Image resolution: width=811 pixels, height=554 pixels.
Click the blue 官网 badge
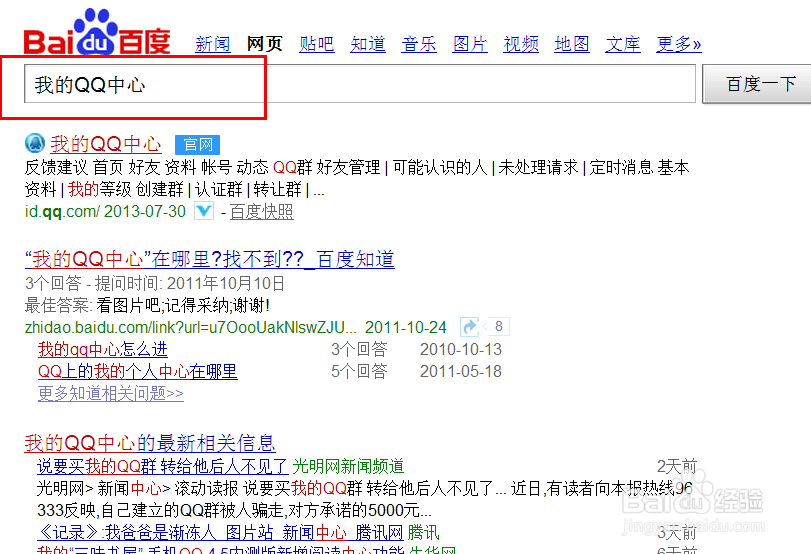(198, 144)
